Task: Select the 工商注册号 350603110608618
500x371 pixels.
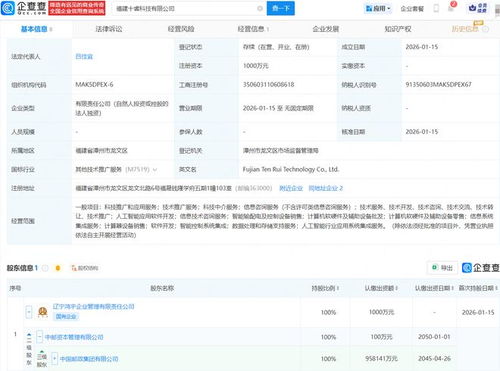Action: [268, 85]
